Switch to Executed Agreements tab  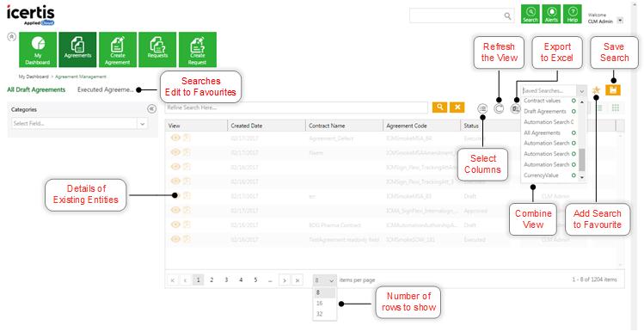click(106, 89)
